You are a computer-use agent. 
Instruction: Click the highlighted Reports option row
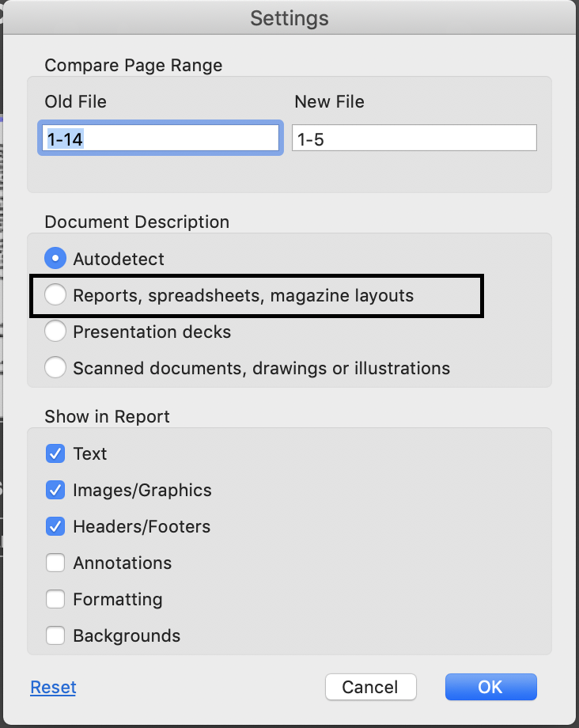click(256, 295)
